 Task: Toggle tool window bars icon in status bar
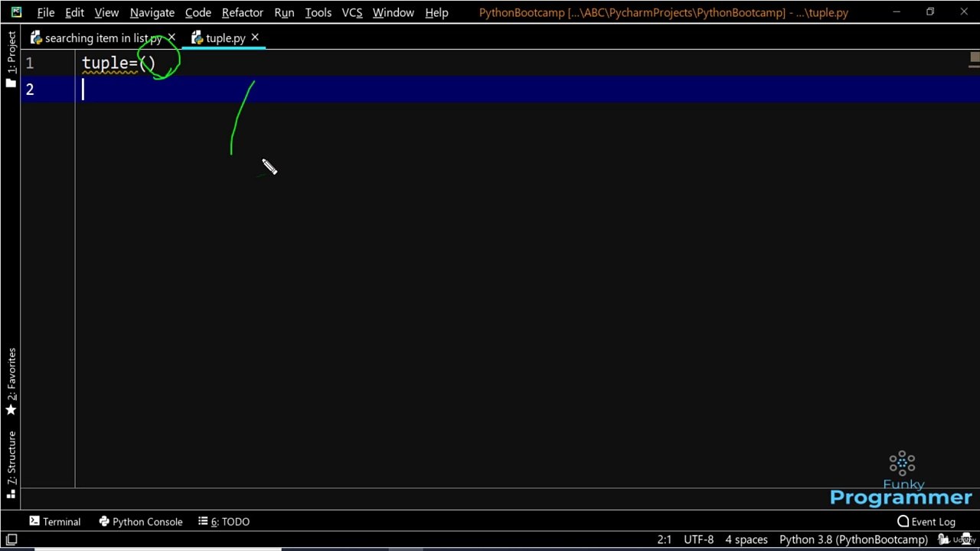pyautogui.click(x=11, y=540)
